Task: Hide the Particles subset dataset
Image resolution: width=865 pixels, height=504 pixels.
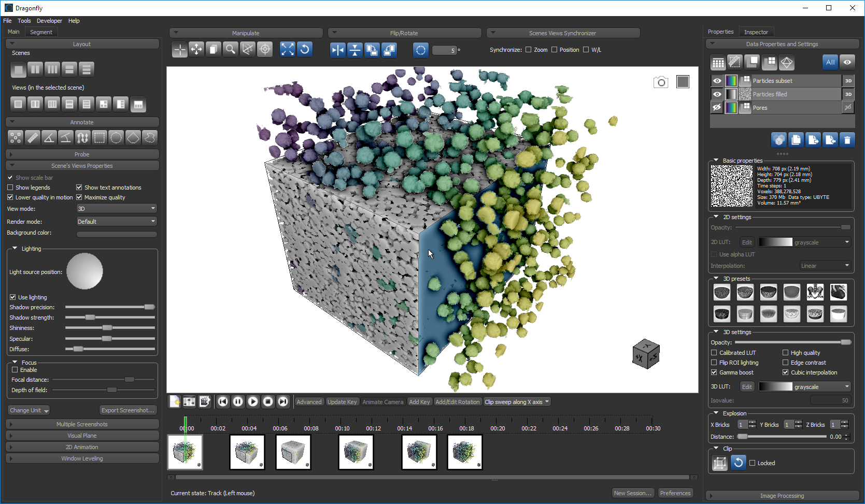Action: coord(717,81)
